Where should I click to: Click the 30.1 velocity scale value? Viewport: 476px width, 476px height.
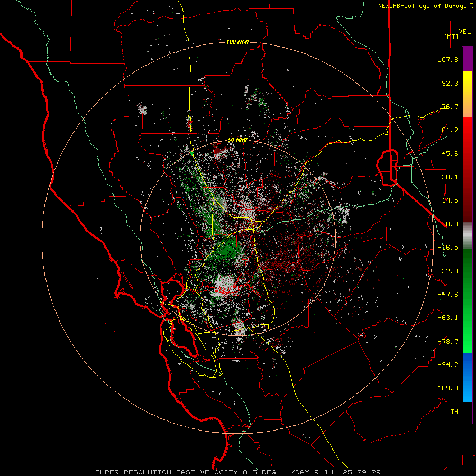[450, 177]
